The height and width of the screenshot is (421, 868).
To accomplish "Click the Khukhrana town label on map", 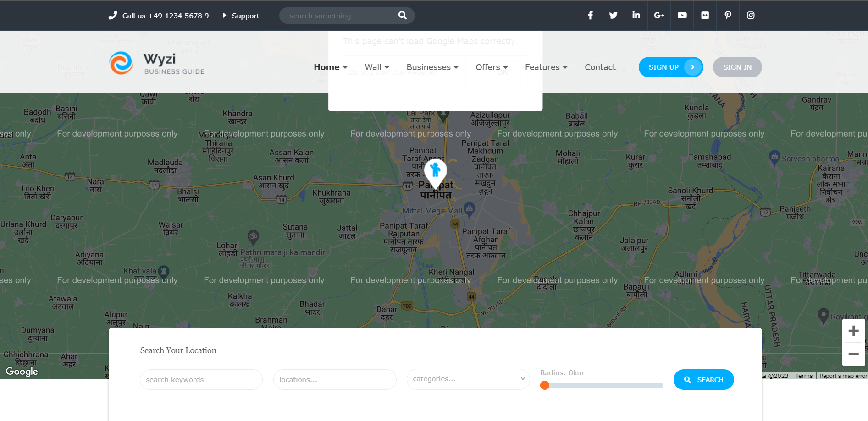I will (332, 197).
